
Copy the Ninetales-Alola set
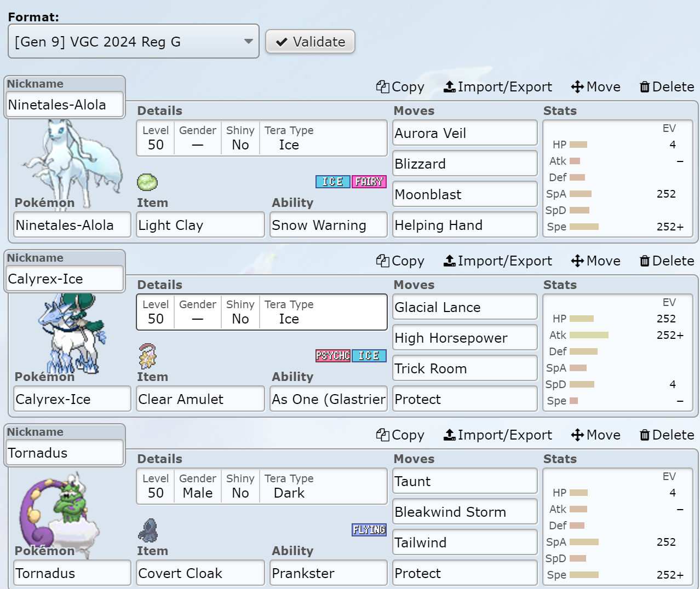[400, 87]
